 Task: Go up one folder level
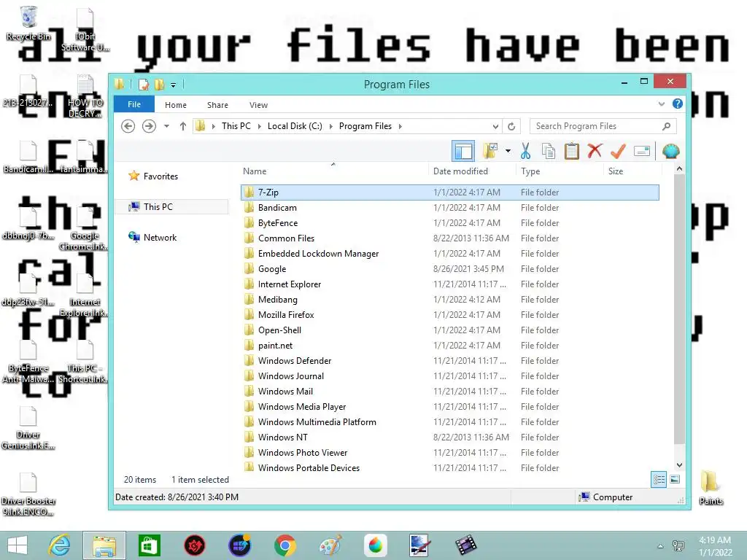(x=183, y=126)
